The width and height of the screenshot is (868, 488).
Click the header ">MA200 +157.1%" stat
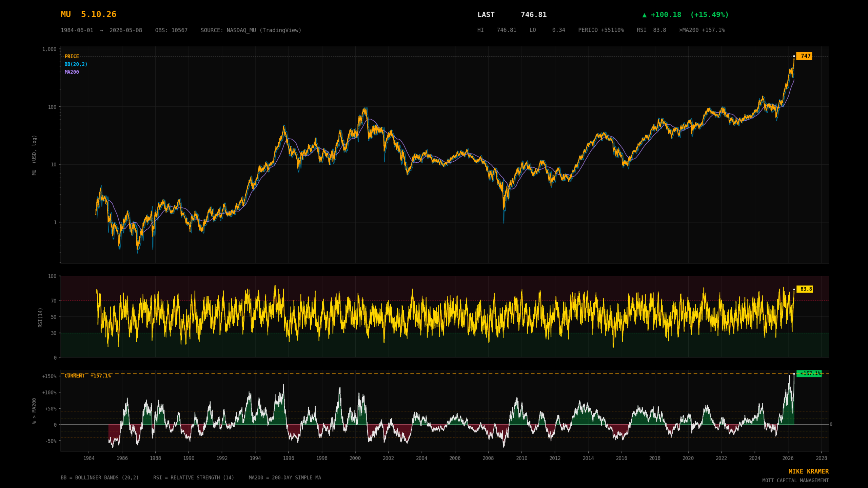click(x=702, y=30)
